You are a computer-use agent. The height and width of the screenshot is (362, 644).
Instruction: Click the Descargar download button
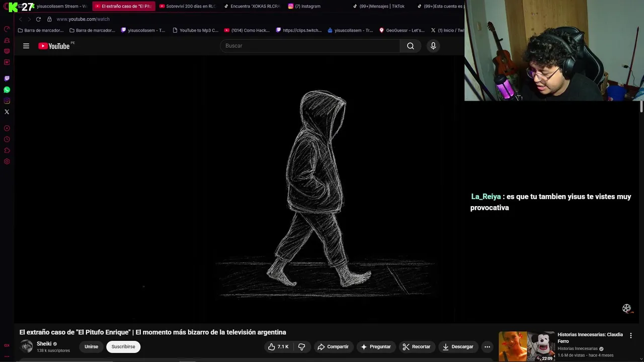pyautogui.click(x=458, y=346)
